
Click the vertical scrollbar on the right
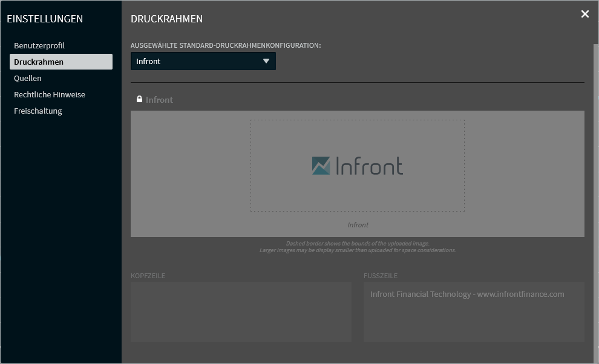point(595,181)
